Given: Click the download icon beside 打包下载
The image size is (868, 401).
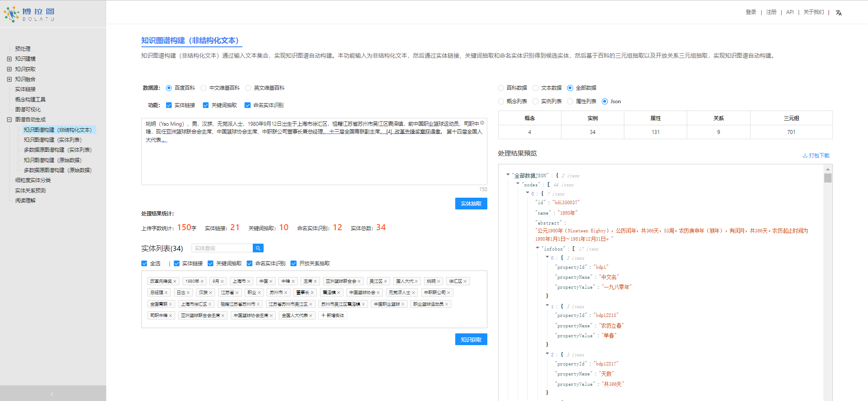Looking at the screenshot, I should coord(805,155).
